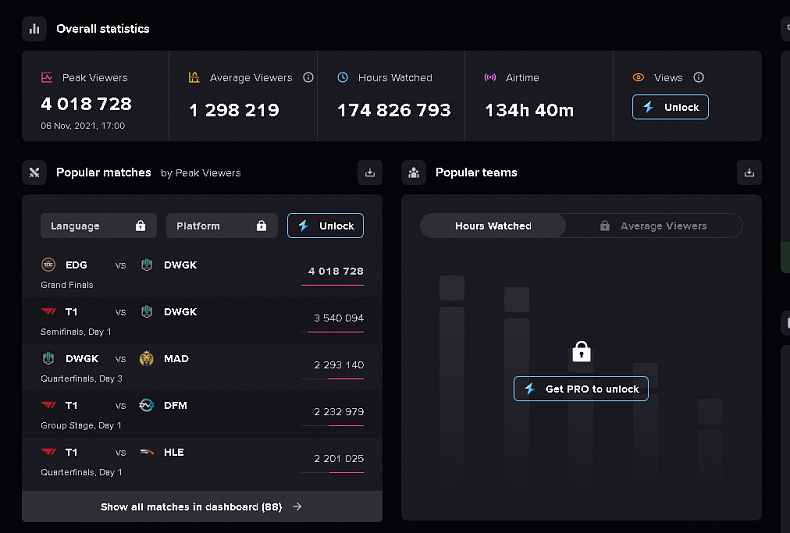Click the DFM team logo

point(147,405)
